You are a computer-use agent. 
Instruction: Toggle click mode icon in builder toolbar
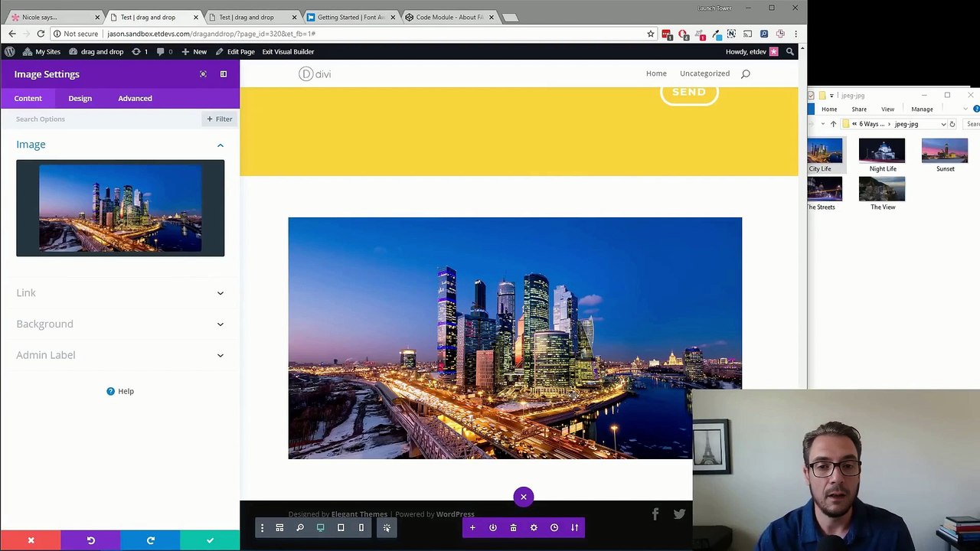pos(387,527)
